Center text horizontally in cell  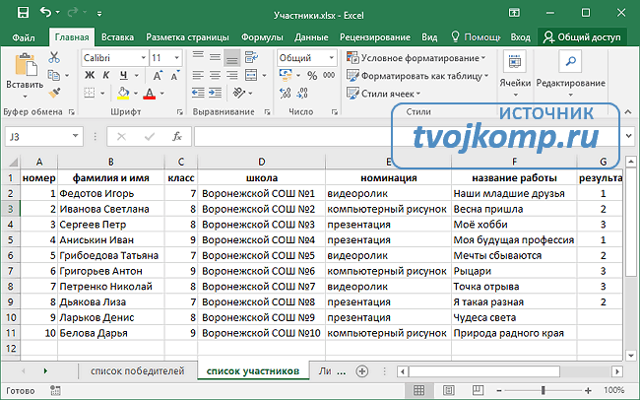215,76
